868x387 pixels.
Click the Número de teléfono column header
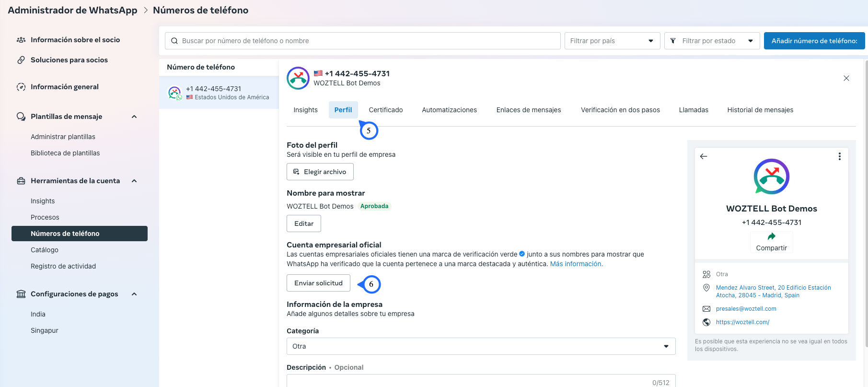click(201, 67)
